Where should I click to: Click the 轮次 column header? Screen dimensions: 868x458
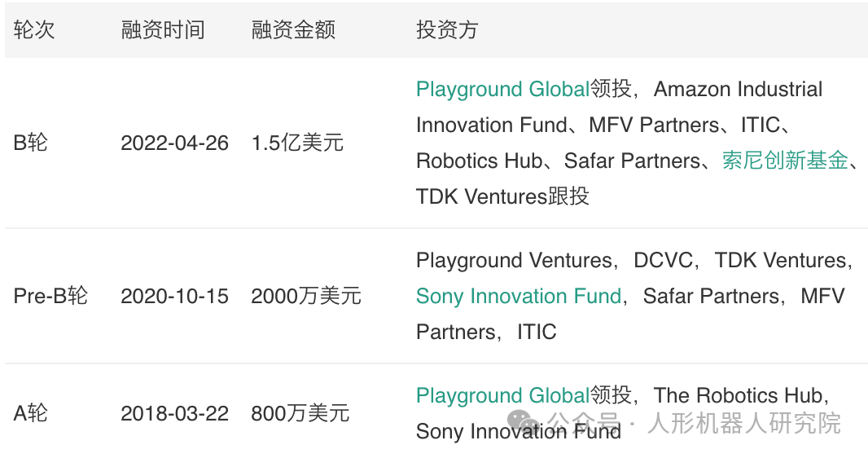click(x=34, y=30)
